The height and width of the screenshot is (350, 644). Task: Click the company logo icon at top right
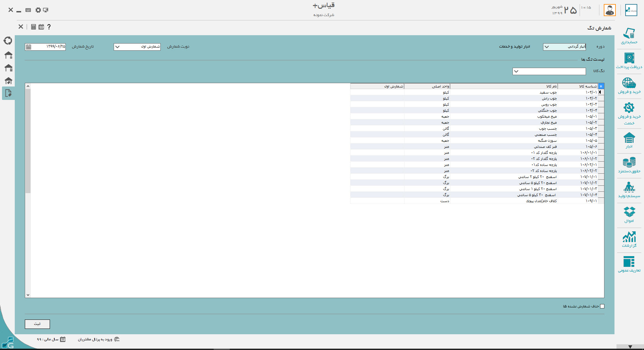click(631, 10)
